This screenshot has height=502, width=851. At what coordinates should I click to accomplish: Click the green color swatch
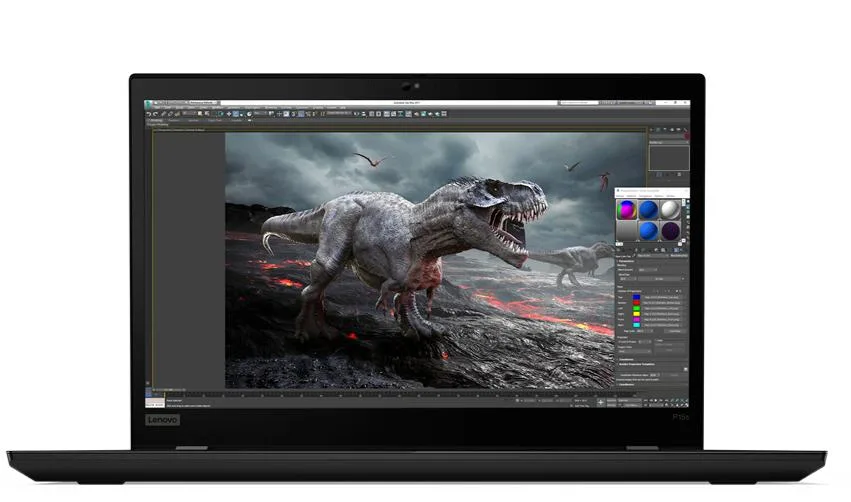(637, 308)
